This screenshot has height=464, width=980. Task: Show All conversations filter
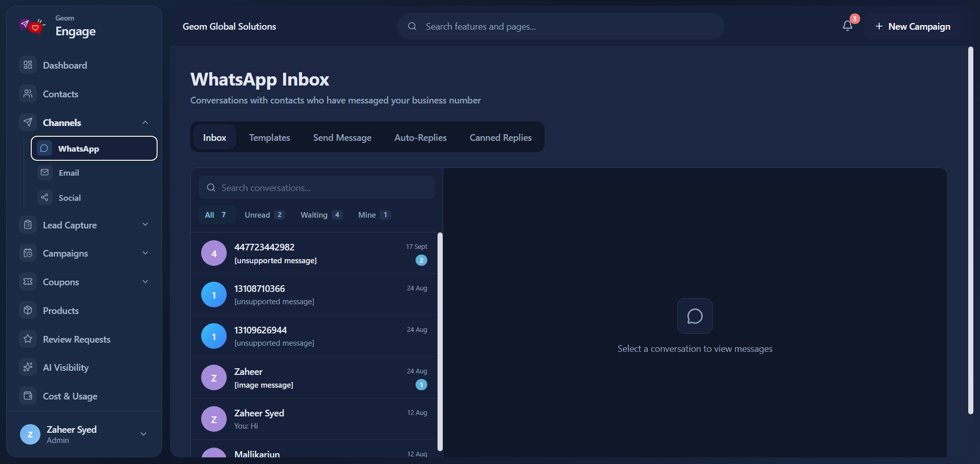pos(216,215)
